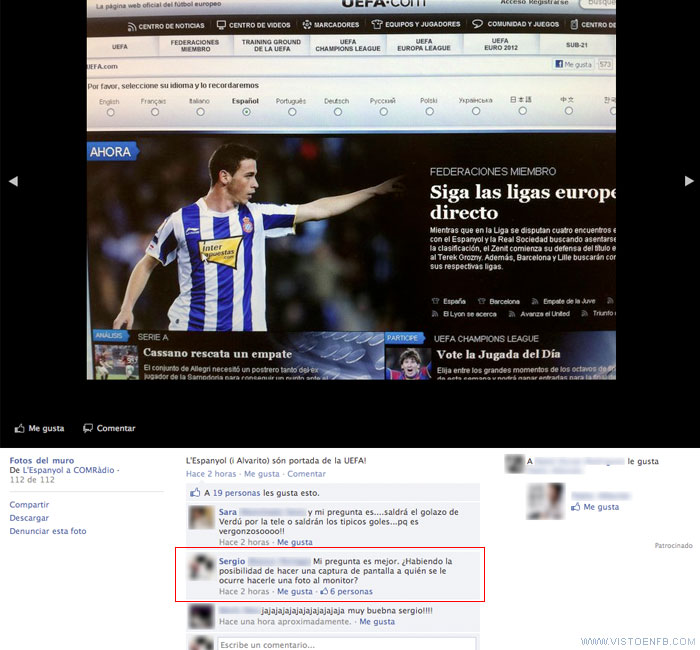
Task: Click the sidebar suggested page thumbnail
Action: pyautogui.click(x=546, y=501)
